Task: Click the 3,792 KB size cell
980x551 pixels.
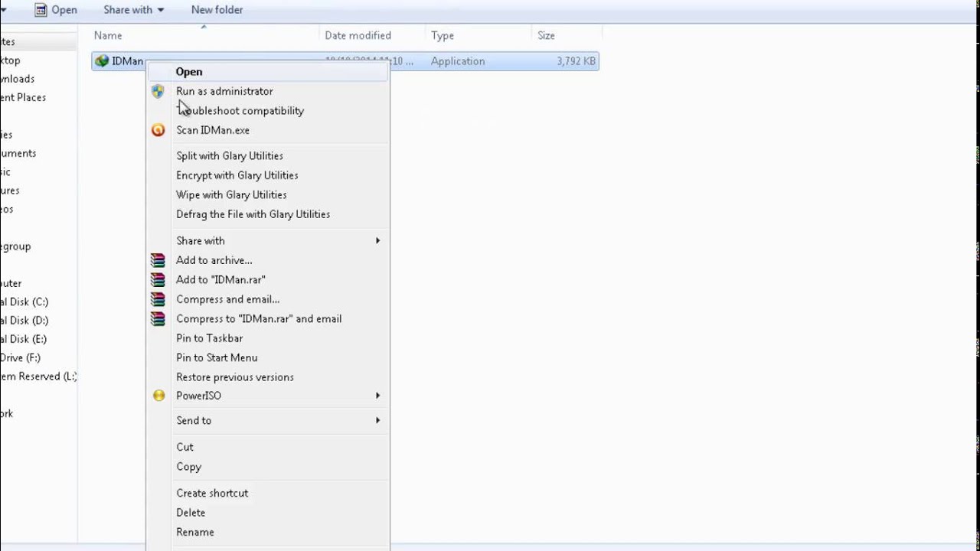Action: pos(576,61)
